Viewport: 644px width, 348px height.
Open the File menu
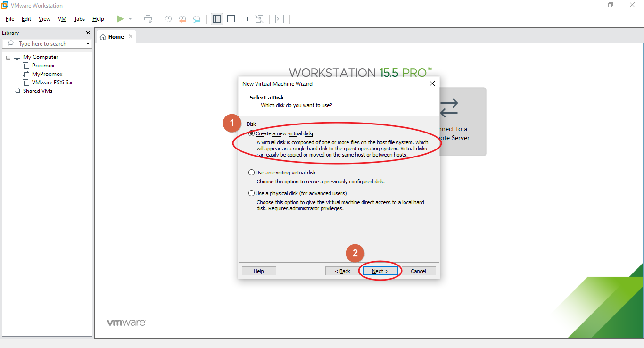[10, 19]
